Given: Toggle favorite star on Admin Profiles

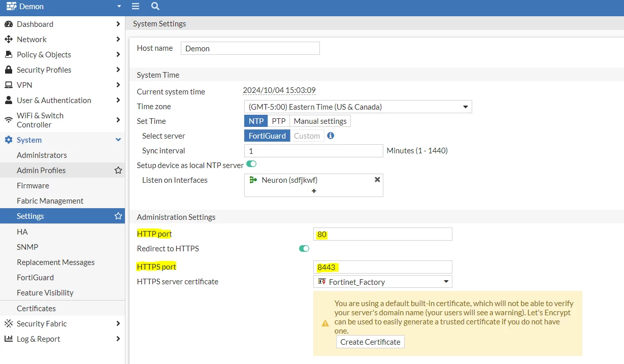Looking at the screenshot, I should point(118,170).
